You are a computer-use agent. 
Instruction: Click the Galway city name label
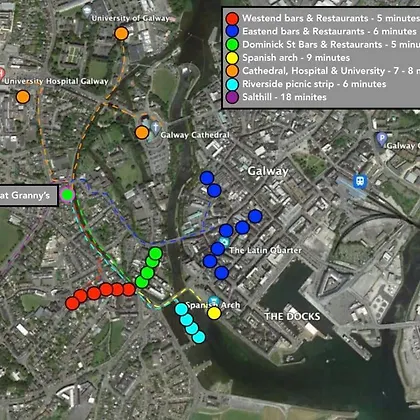coord(268,171)
